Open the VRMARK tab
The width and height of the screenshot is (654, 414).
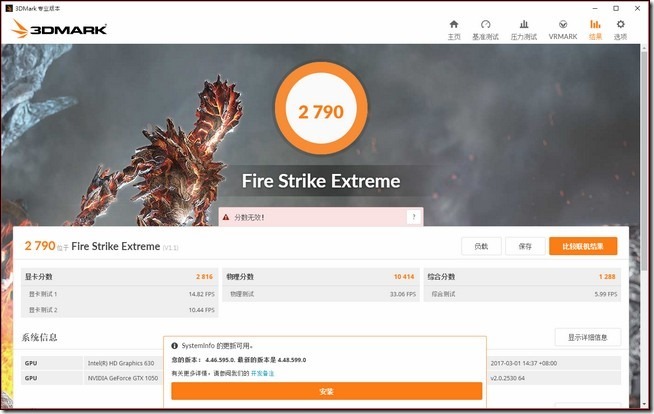[x=563, y=30]
